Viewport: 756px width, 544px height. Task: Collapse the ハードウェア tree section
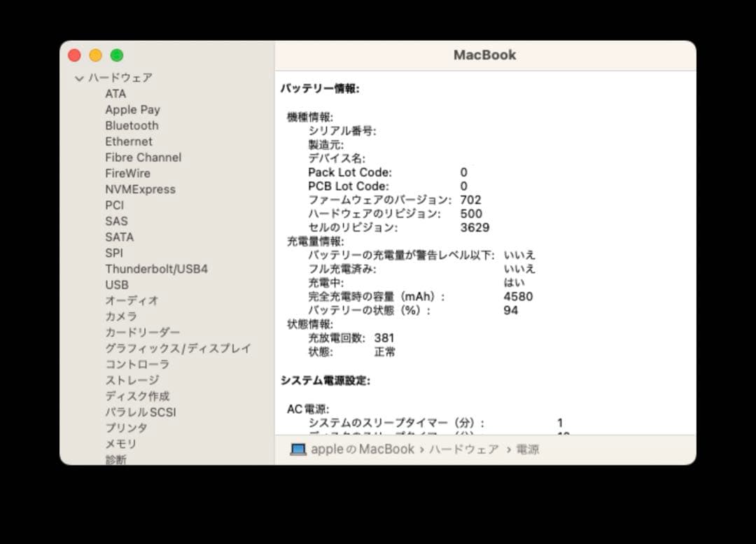point(79,78)
